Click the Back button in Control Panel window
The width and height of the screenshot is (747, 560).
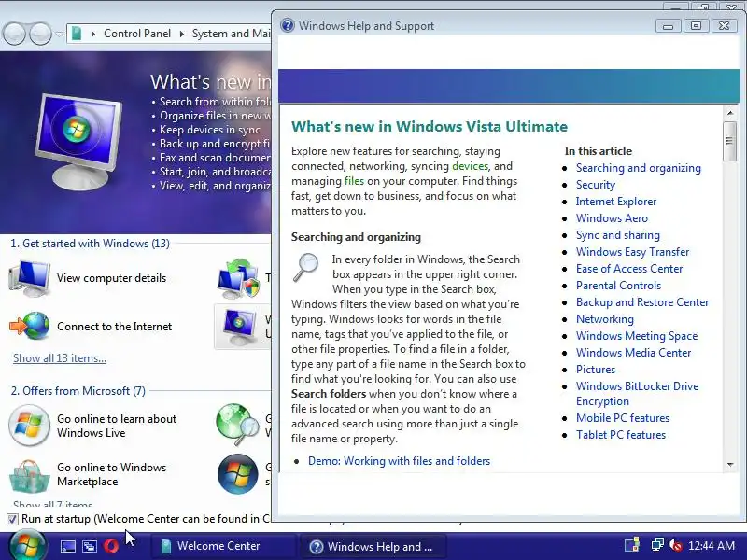[14, 34]
